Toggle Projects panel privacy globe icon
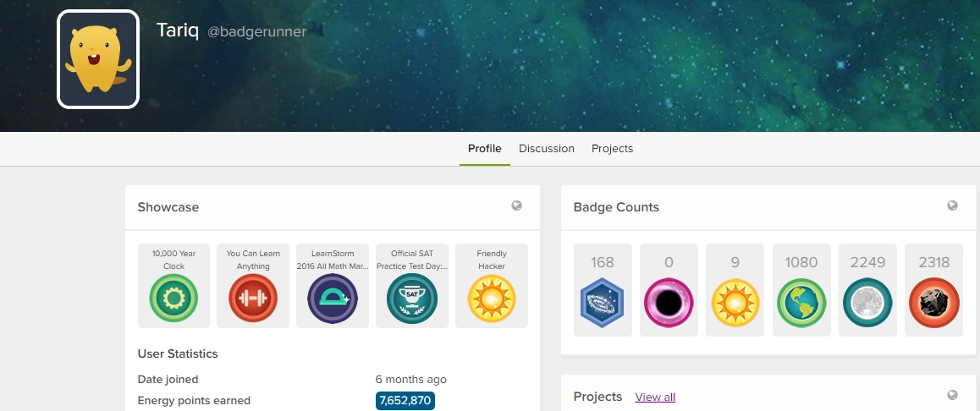Viewport: 980px width, 411px height. pos(952,395)
